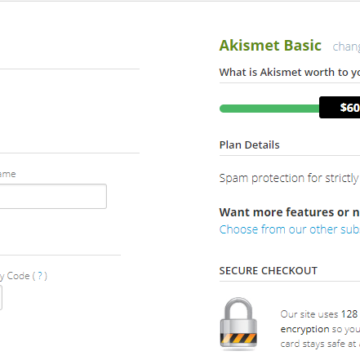Click What is Akismet worth to you text
The image size is (360, 360).
pos(290,72)
